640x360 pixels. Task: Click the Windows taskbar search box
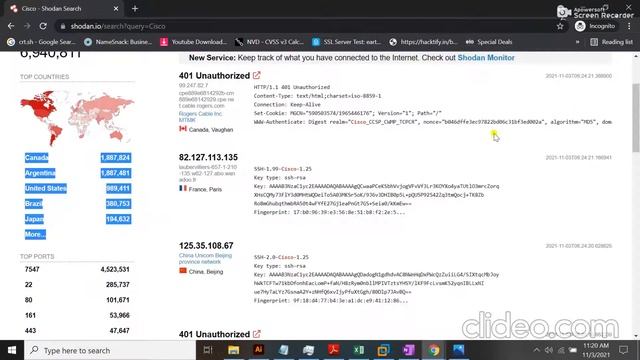tap(110, 350)
